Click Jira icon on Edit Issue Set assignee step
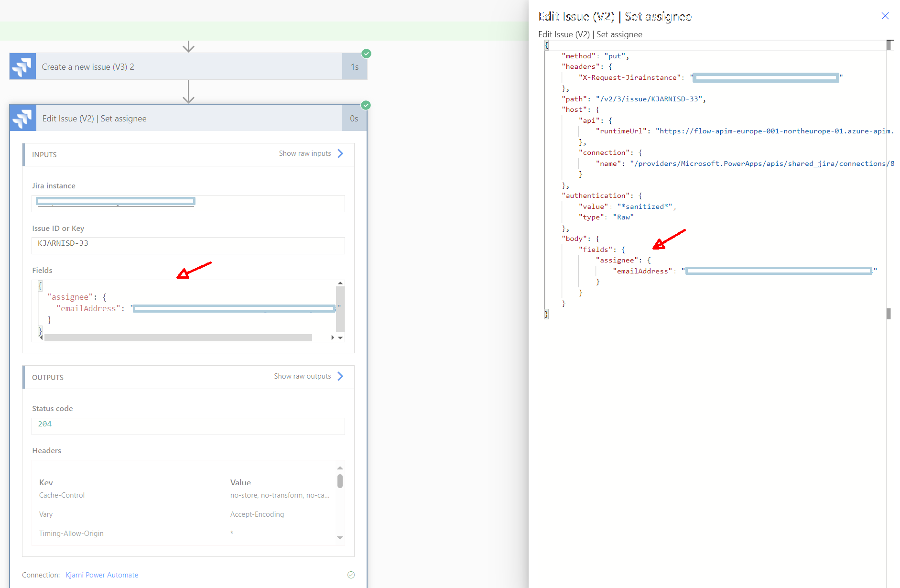The height and width of the screenshot is (588, 900). 23,118
